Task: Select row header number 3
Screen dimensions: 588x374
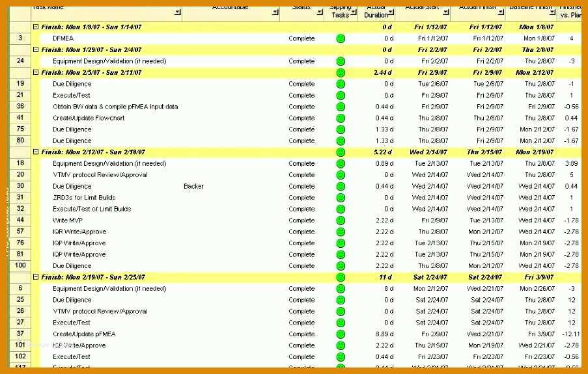Action: pos(20,38)
